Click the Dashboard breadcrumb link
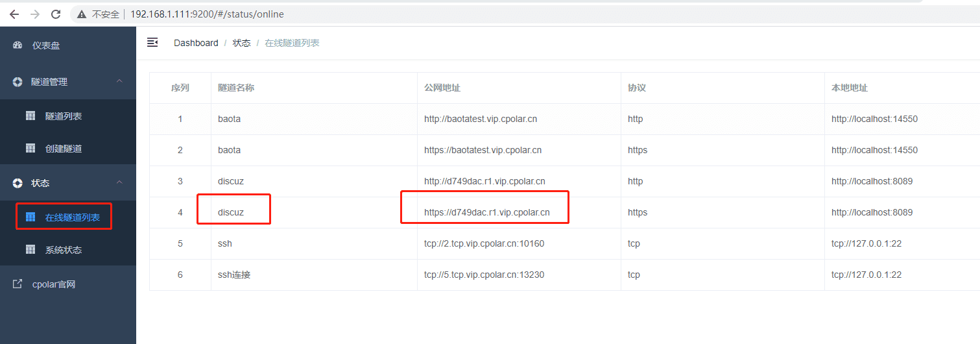Image resolution: width=980 pixels, height=344 pixels. (196, 43)
